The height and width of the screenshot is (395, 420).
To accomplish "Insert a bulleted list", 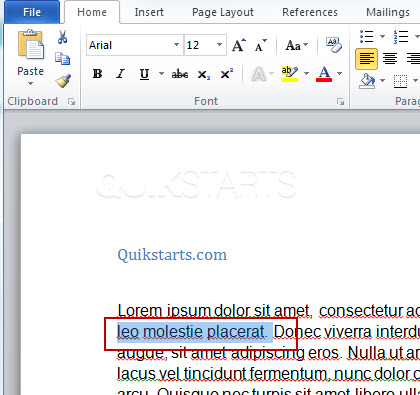I will tap(367, 36).
